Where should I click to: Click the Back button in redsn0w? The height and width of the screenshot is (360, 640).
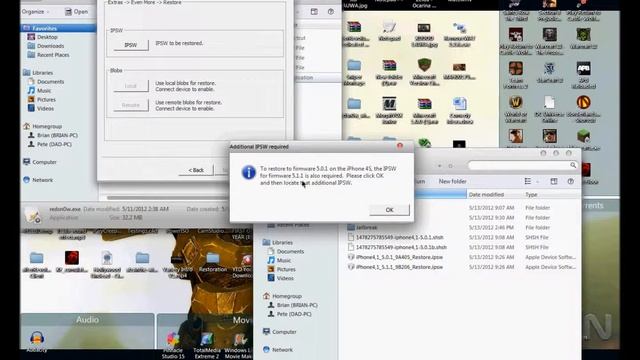196,170
